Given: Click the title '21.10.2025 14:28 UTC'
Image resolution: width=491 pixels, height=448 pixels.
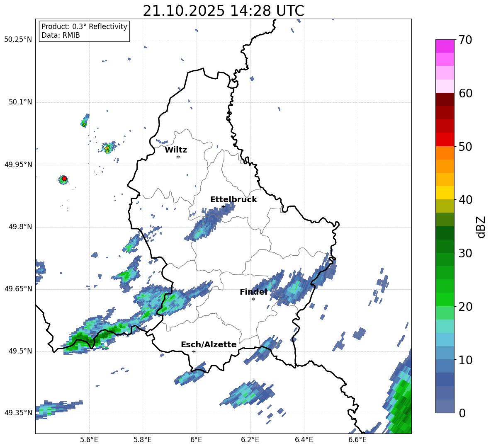Looking at the screenshot, I should click(x=223, y=11).
